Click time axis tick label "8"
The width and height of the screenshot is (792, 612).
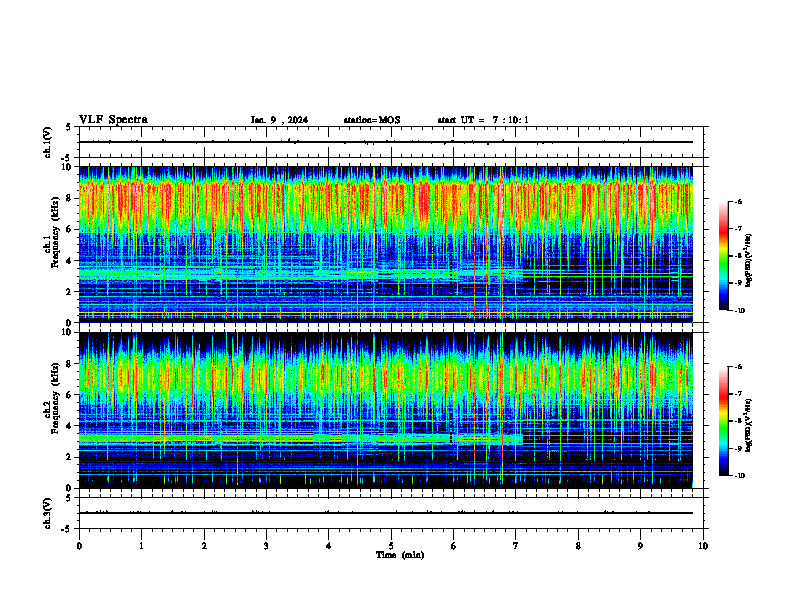point(578,546)
